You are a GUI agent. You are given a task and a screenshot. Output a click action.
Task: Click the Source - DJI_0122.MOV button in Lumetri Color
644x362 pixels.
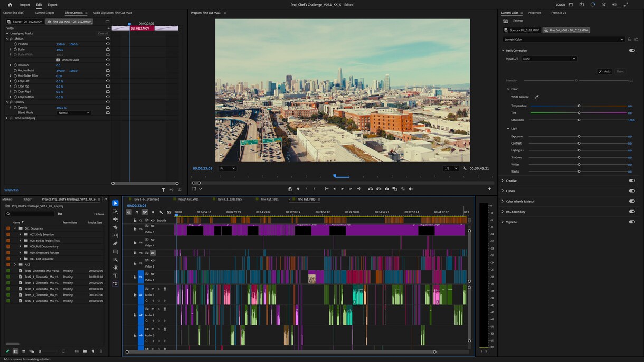(522, 30)
